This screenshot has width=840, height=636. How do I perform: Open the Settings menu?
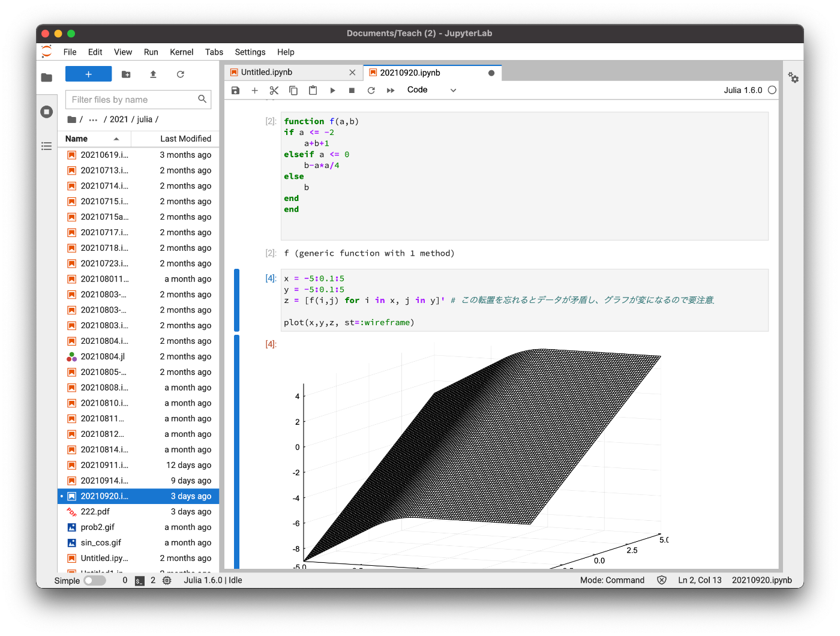point(250,52)
